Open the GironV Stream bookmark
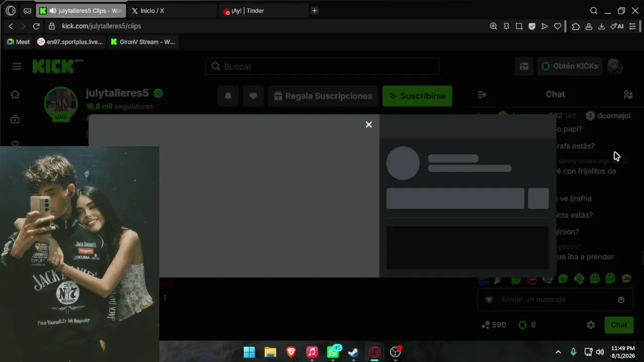 pos(143,42)
